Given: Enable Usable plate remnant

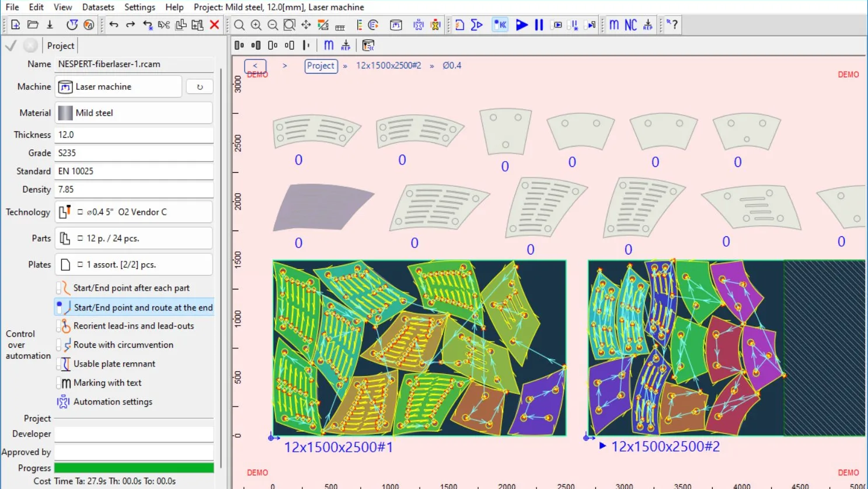Looking at the screenshot, I should 114,364.
